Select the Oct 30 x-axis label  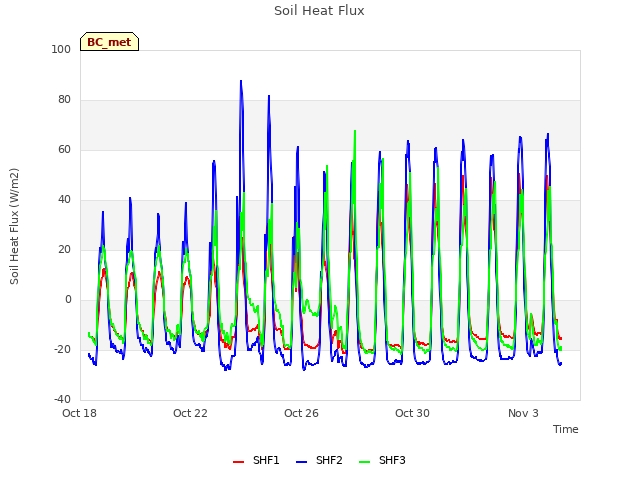coord(412,413)
